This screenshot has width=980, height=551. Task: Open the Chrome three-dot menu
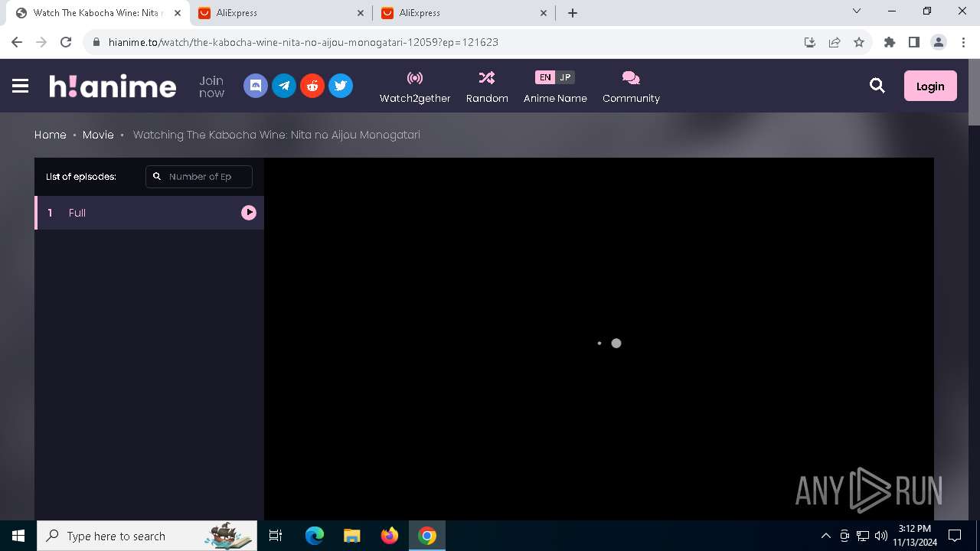(x=963, y=42)
